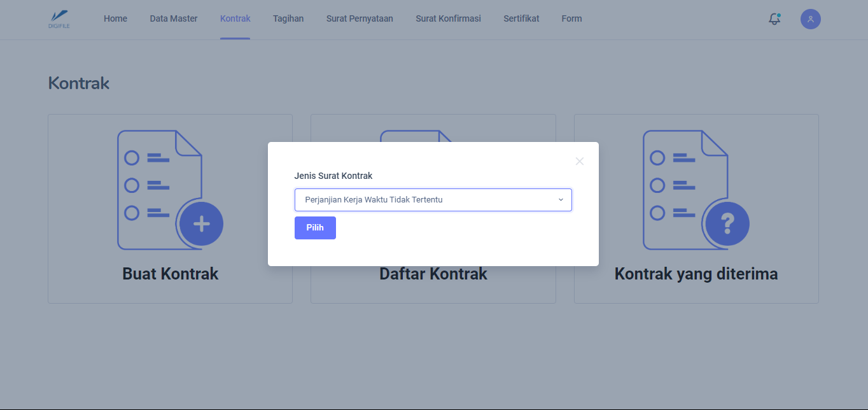
Task: Click the Kontrak yang diterima card title
Action: point(696,274)
